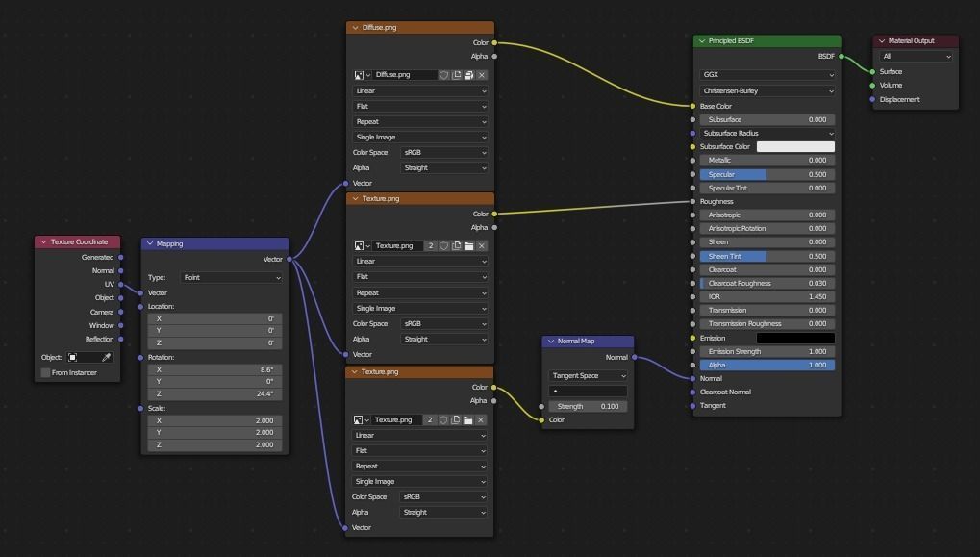The image size is (980, 557).
Task: Click BSDF output socket on Principled BSDF
Action: tap(842, 56)
